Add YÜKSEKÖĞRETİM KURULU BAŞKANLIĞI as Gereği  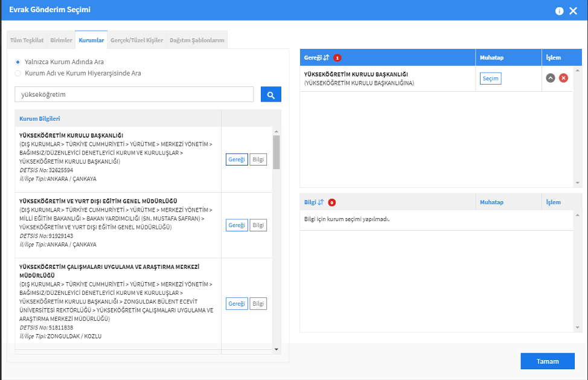click(x=237, y=159)
